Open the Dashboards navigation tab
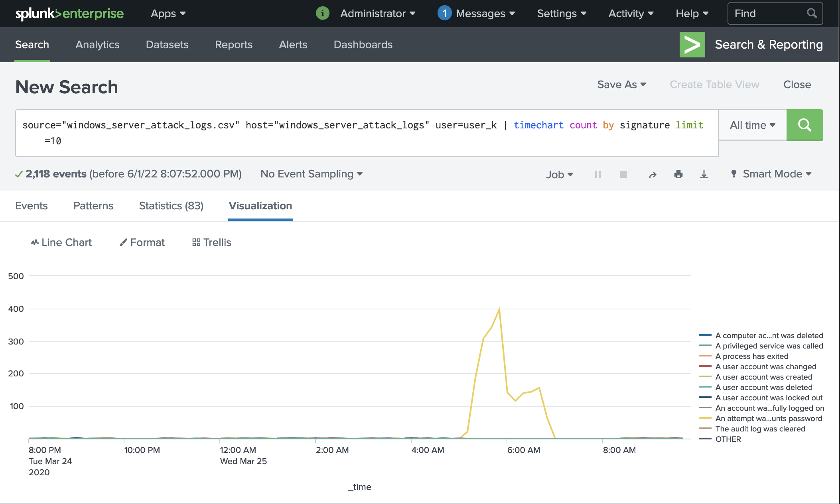 click(363, 45)
